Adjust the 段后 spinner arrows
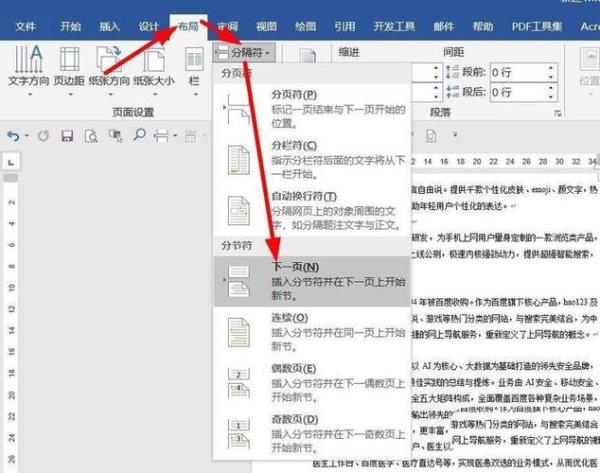Image resolution: width=600 pixels, height=473 pixels. pyautogui.click(x=551, y=92)
